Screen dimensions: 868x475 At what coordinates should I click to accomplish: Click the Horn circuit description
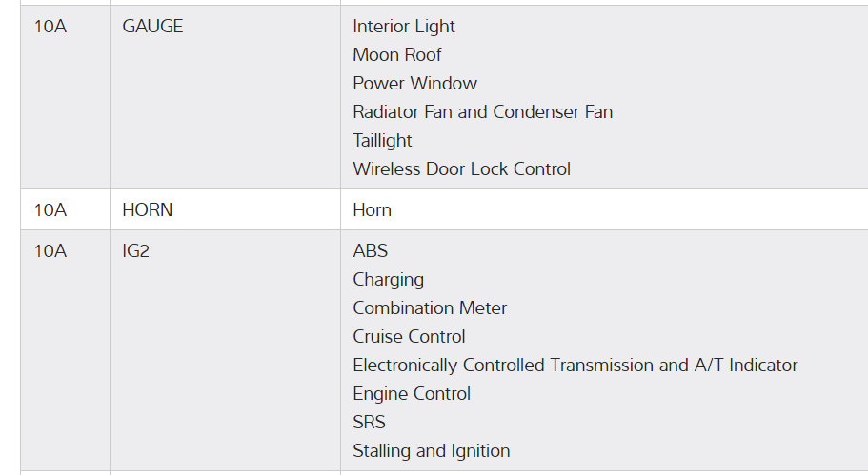click(x=372, y=210)
